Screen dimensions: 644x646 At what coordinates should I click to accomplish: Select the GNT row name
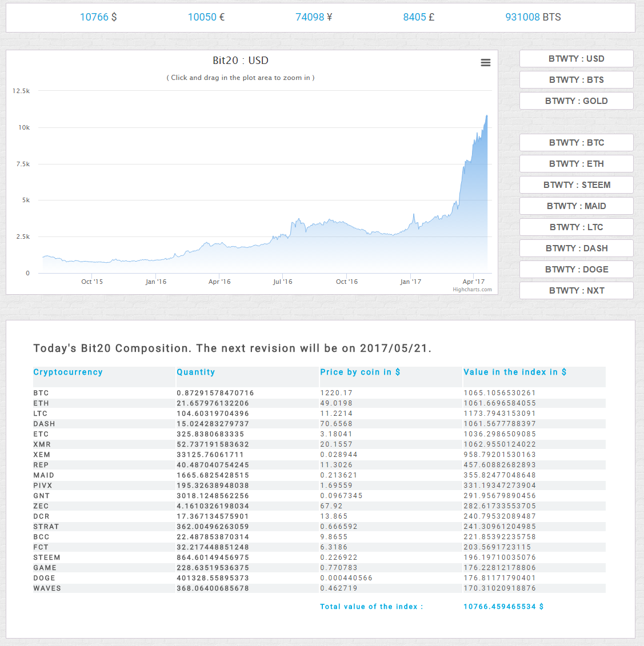[41, 496]
